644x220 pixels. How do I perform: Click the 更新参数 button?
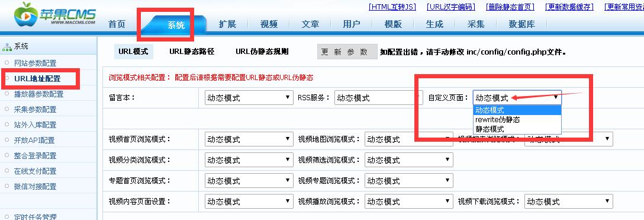click(347, 52)
